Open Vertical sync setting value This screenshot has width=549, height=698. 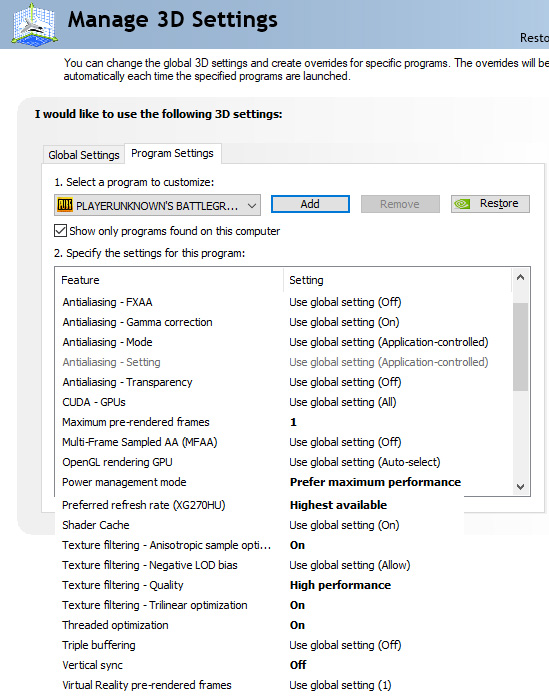click(x=297, y=665)
